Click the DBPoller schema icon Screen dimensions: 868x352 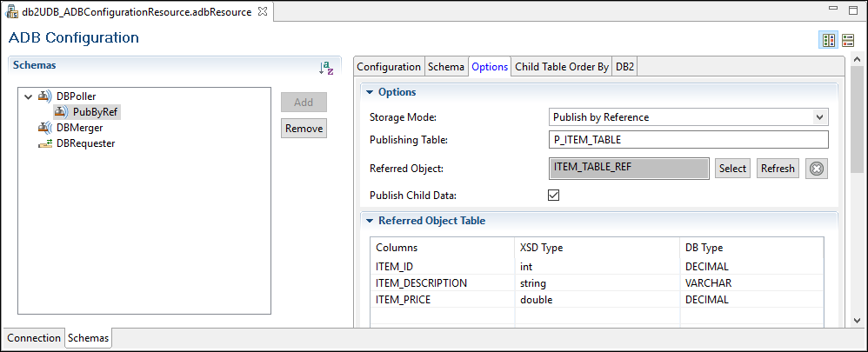click(x=45, y=96)
